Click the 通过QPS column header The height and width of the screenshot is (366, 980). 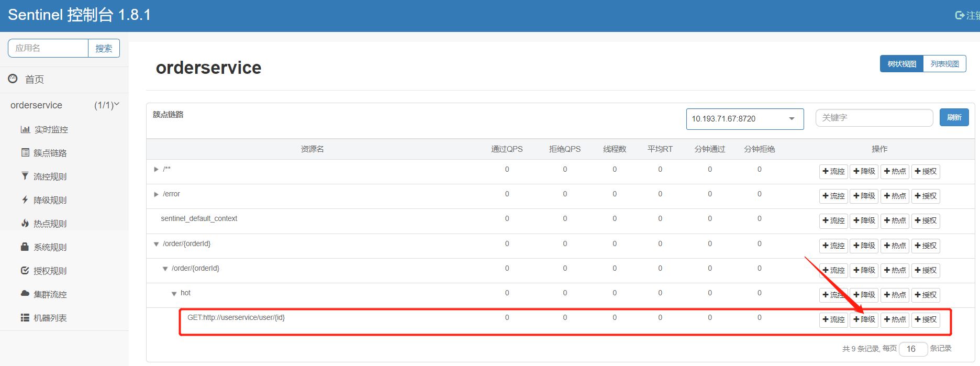(507, 149)
